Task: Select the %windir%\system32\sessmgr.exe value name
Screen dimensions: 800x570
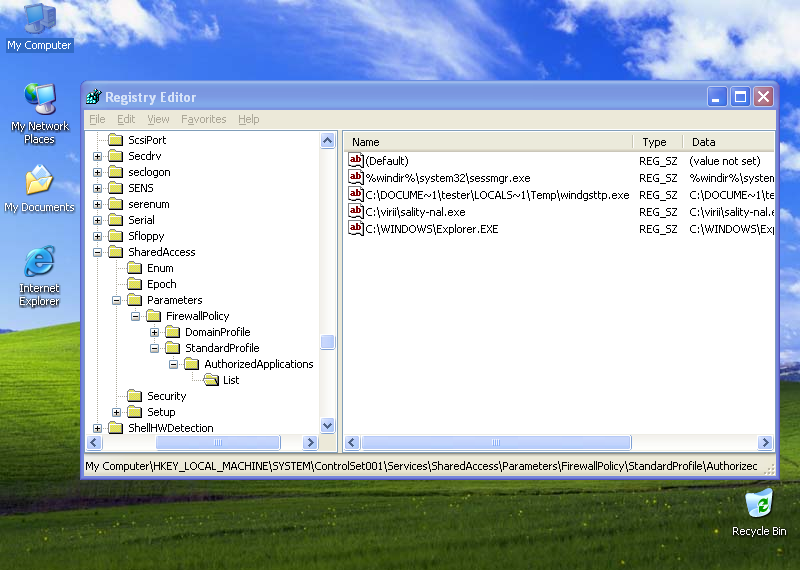Action: 448,178
